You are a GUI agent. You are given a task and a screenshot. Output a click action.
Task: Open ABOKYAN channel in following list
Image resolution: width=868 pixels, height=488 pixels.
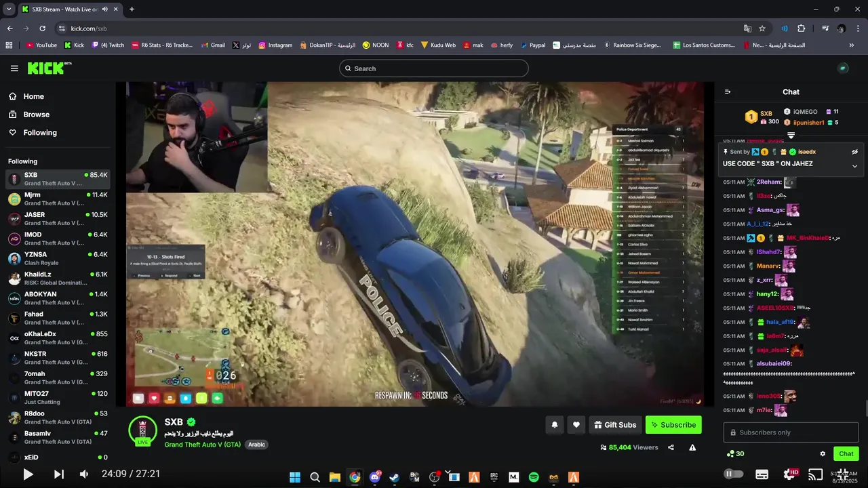click(x=58, y=298)
